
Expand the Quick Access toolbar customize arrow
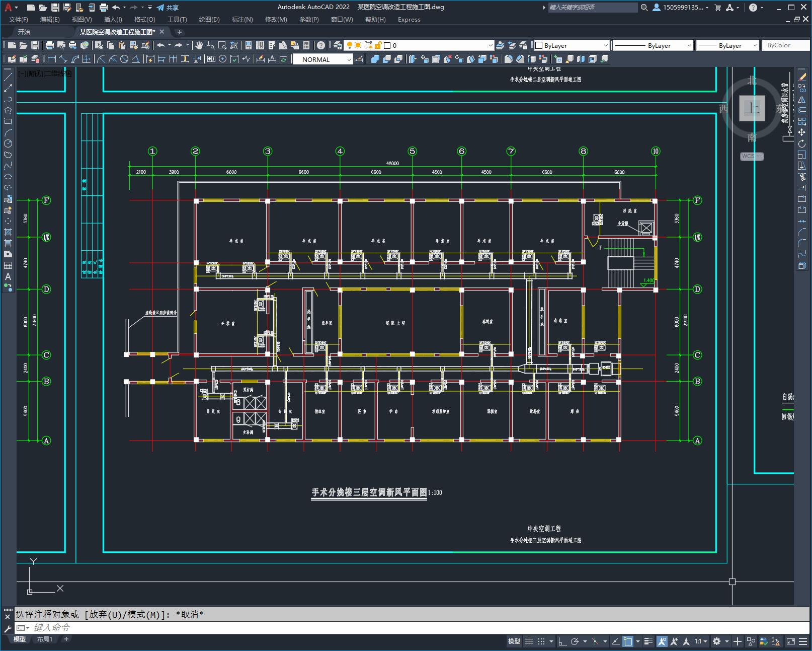(150, 8)
